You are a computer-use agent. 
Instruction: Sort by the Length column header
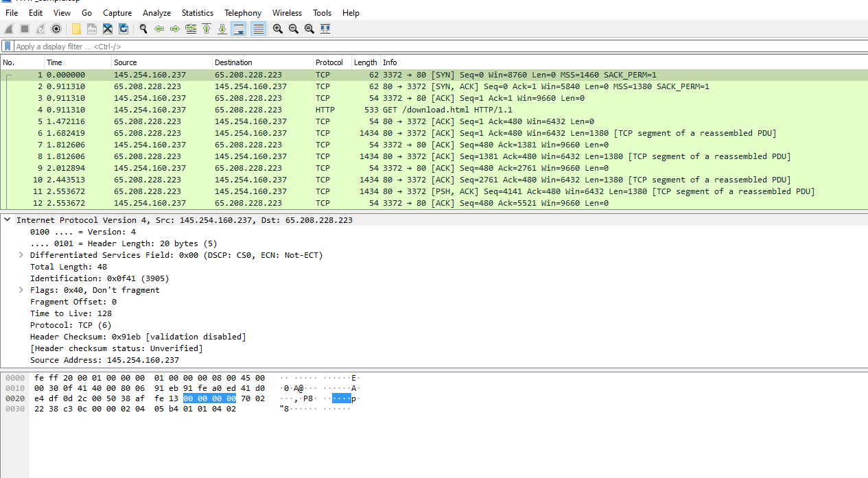(366, 62)
